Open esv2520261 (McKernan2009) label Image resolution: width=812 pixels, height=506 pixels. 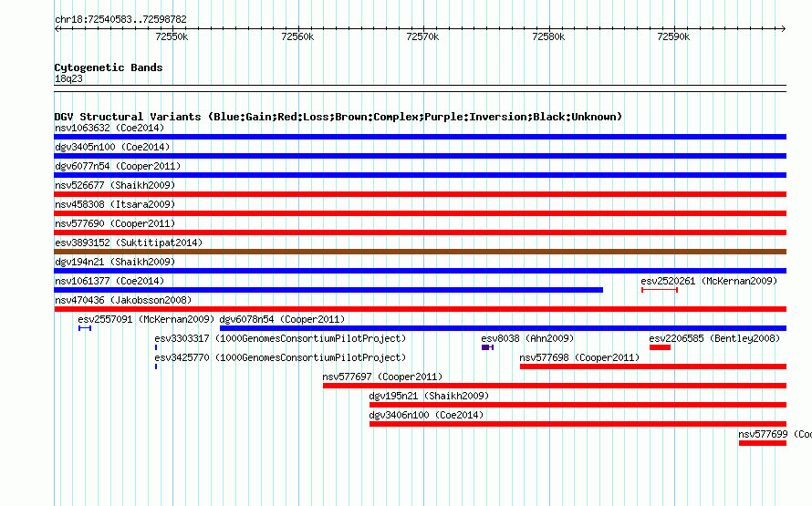(709, 281)
